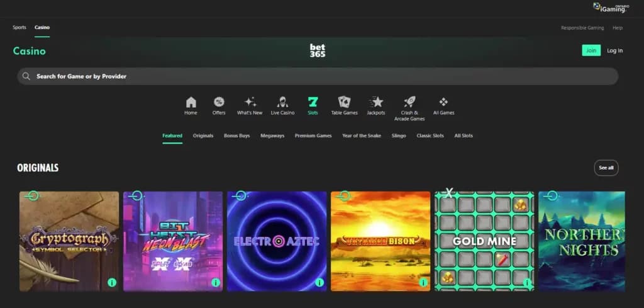Select the What's New sparkle icon
The height and width of the screenshot is (308, 644).
250,102
